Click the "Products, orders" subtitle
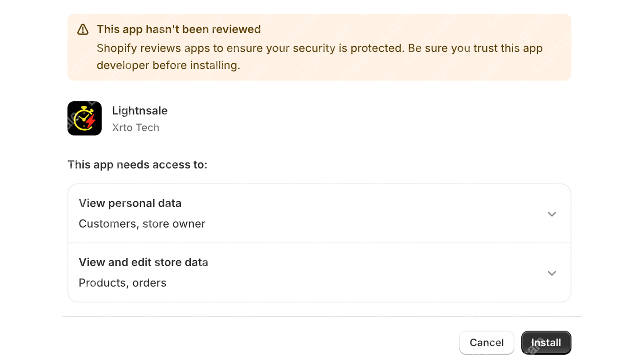 (122, 283)
